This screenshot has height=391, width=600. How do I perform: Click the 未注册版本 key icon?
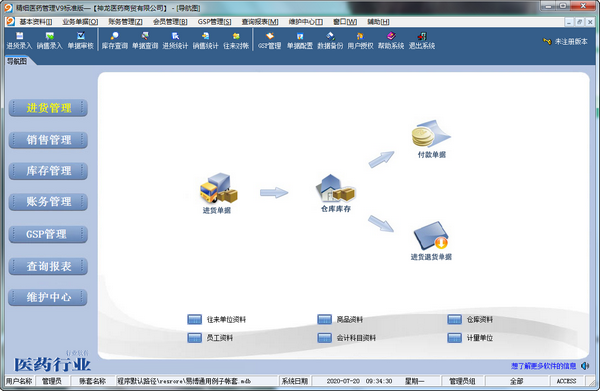click(x=547, y=41)
